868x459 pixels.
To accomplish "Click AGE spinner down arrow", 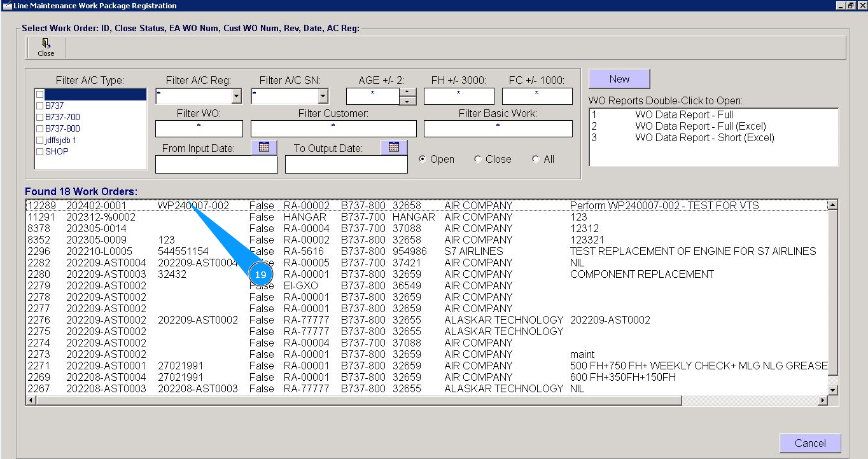I will (407, 100).
